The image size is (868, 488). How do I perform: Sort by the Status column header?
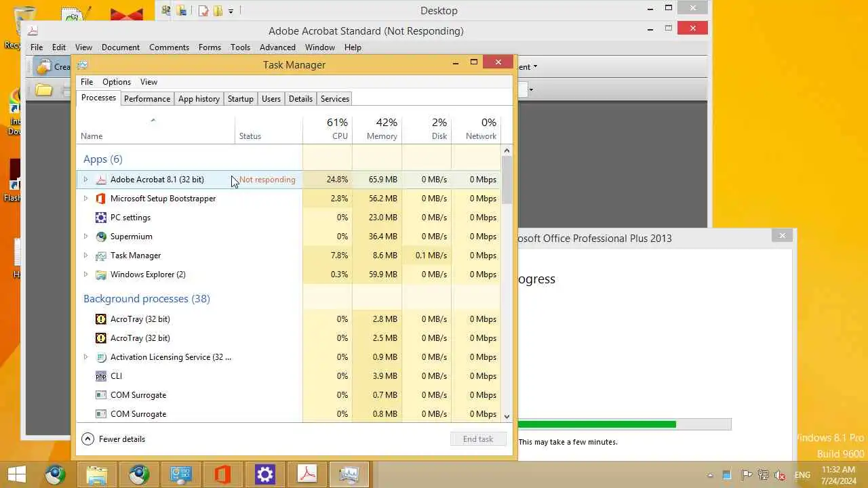269,129
